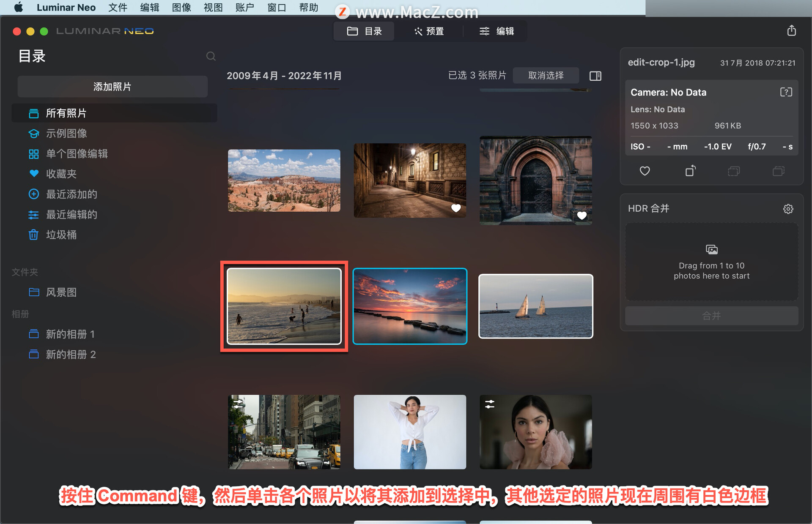
Task: Select the New York taxi street thumbnail
Action: (x=284, y=432)
